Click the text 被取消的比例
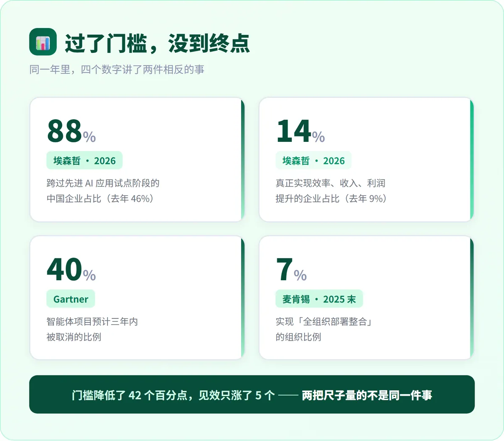Image resolution: width=504 pixels, height=441 pixels. 74,337
